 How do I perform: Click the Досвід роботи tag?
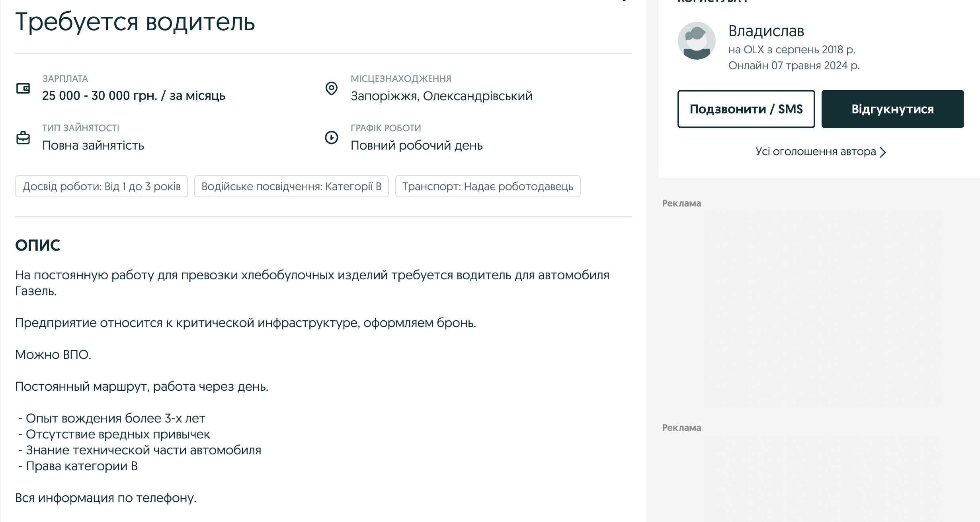tap(102, 186)
